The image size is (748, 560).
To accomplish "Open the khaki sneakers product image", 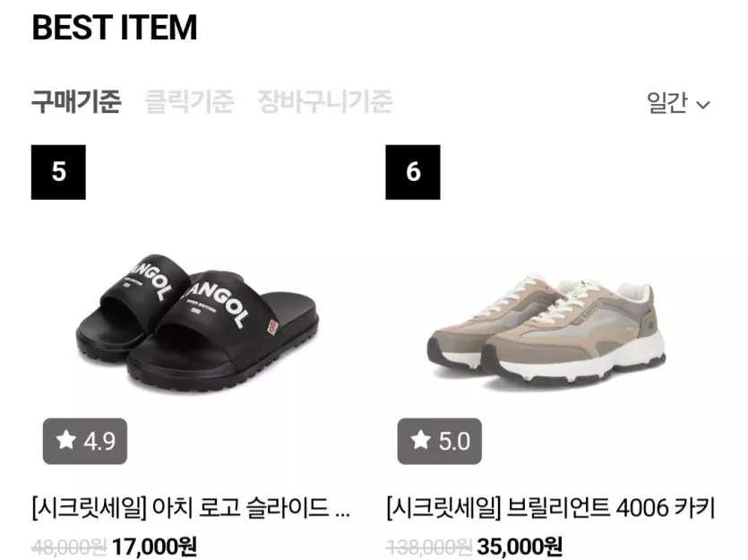I will coord(546,330).
